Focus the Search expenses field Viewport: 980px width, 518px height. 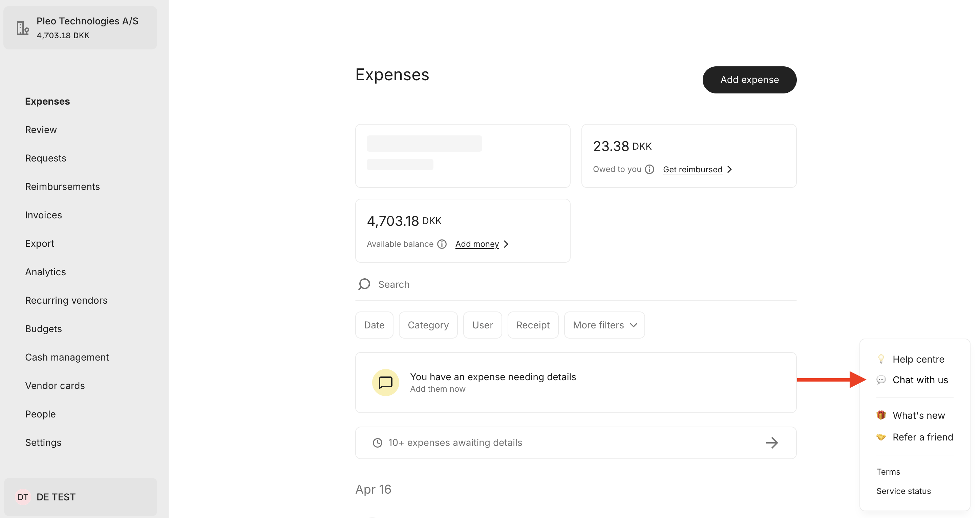point(576,284)
